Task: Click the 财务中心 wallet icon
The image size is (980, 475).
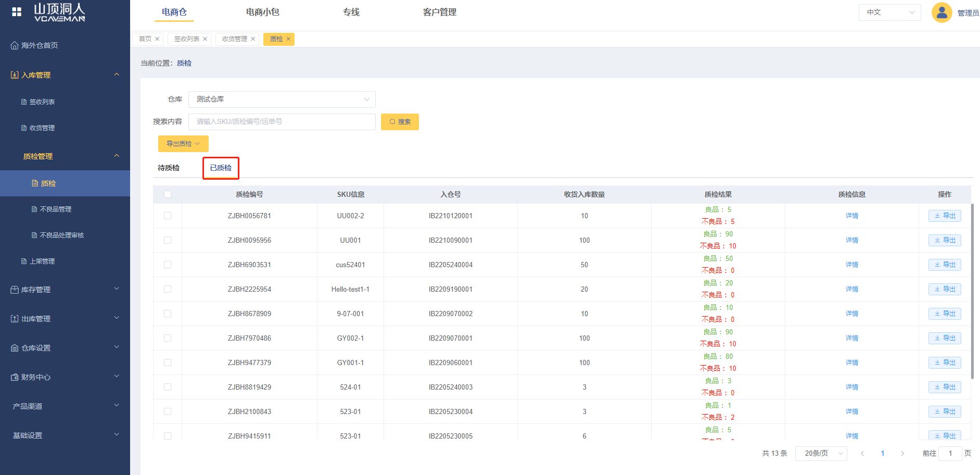Action: point(15,377)
